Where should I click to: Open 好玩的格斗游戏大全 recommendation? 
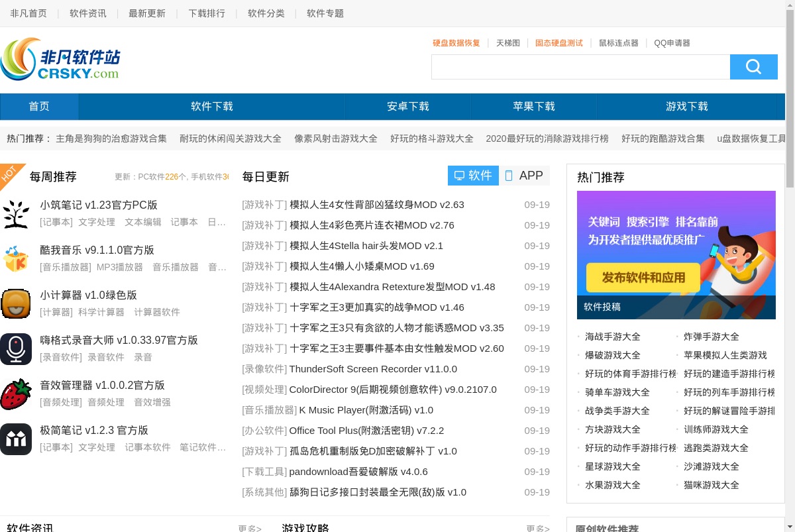point(432,138)
